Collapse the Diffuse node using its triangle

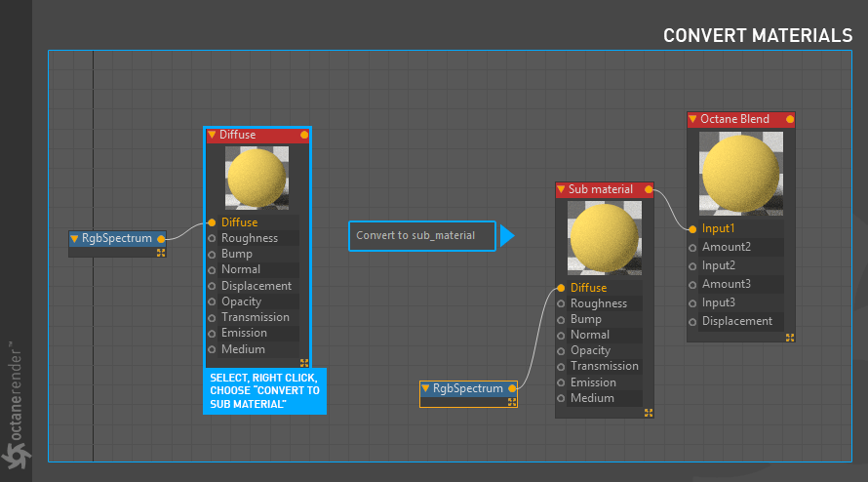(x=212, y=135)
